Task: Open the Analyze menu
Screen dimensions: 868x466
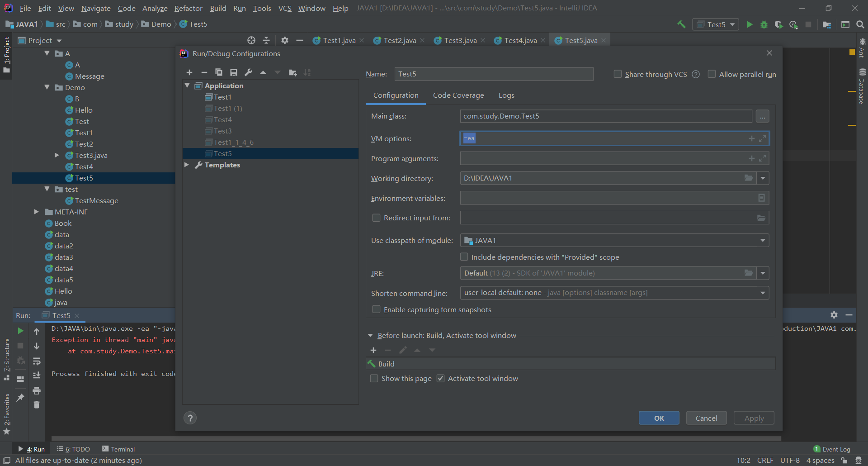Action: 155,8
